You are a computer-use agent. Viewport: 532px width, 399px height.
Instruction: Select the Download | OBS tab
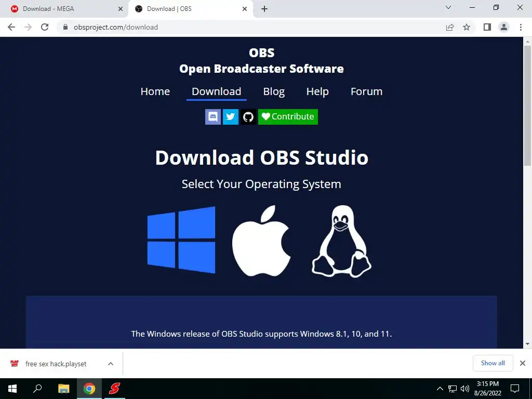pyautogui.click(x=190, y=9)
